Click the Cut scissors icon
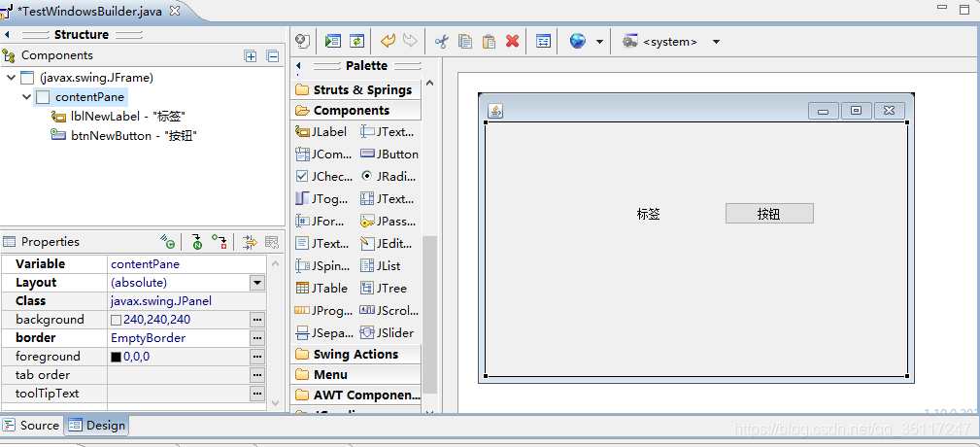Image resolution: width=980 pixels, height=447 pixels. pyautogui.click(x=442, y=41)
